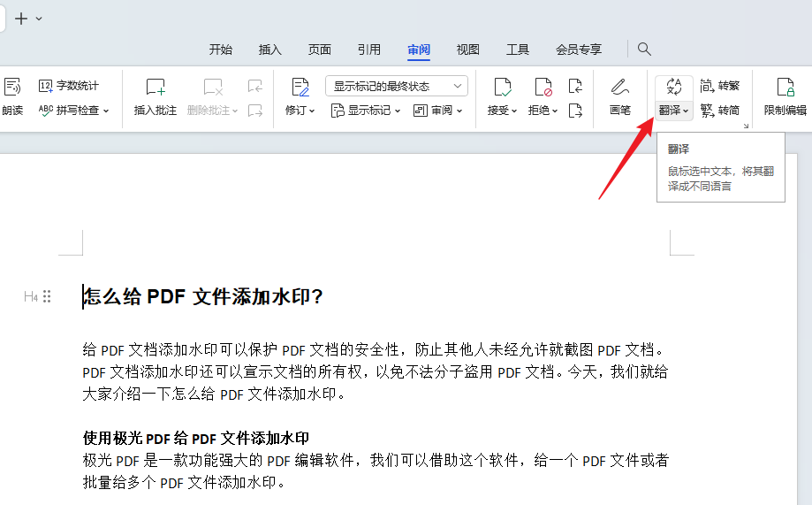
Task: Select the 画笔 pen tool
Action: [x=620, y=96]
